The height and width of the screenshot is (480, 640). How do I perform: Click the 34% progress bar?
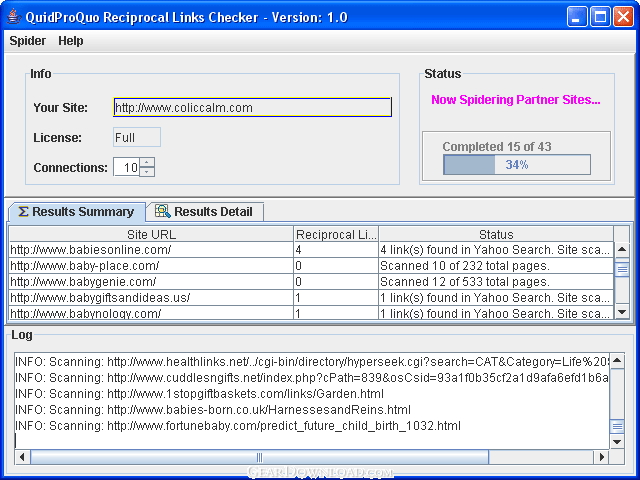click(x=517, y=164)
